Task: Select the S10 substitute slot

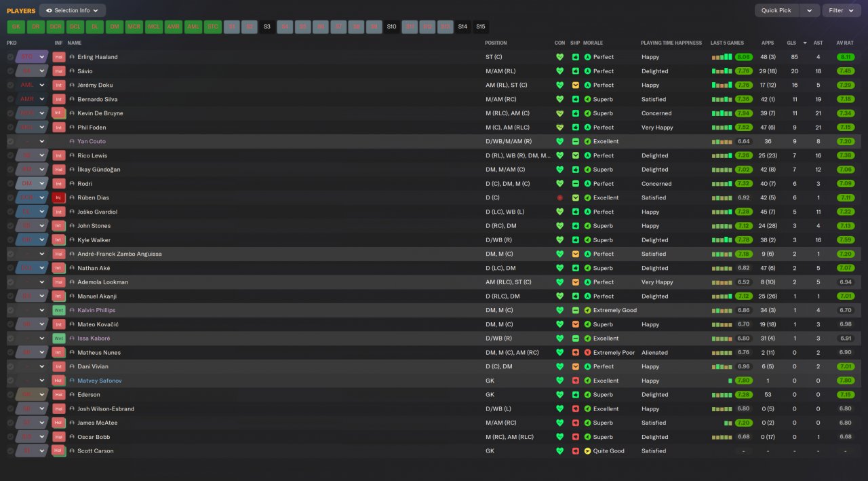Action: click(x=391, y=27)
